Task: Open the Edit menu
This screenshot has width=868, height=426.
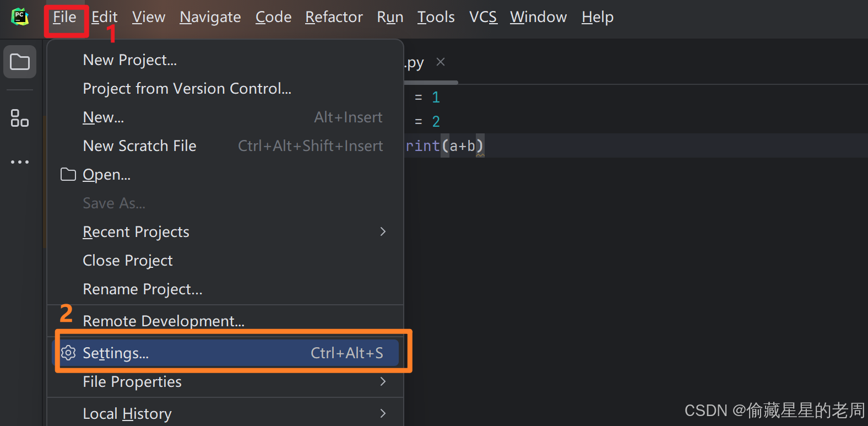Action: tap(105, 17)
